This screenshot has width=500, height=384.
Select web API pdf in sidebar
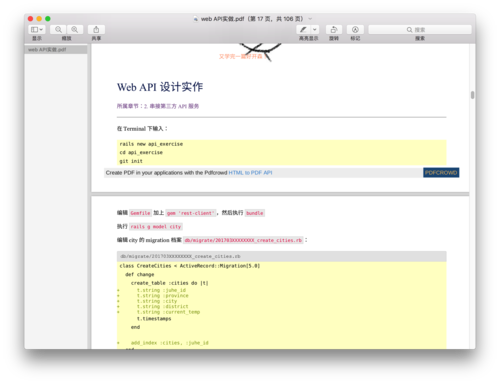pos(56,50)
